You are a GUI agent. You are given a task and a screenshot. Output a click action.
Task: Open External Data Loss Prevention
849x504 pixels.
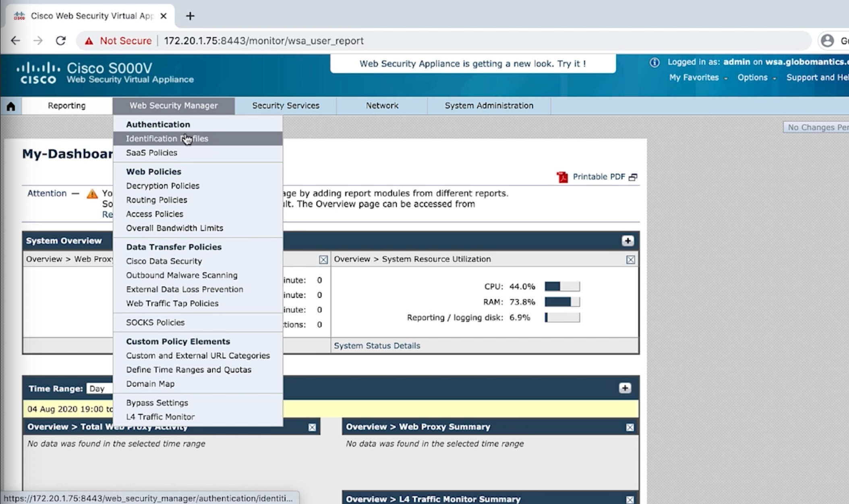tap(198, 289)
